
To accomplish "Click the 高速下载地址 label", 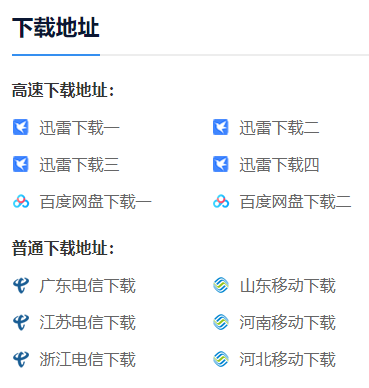I will point(63,90).
